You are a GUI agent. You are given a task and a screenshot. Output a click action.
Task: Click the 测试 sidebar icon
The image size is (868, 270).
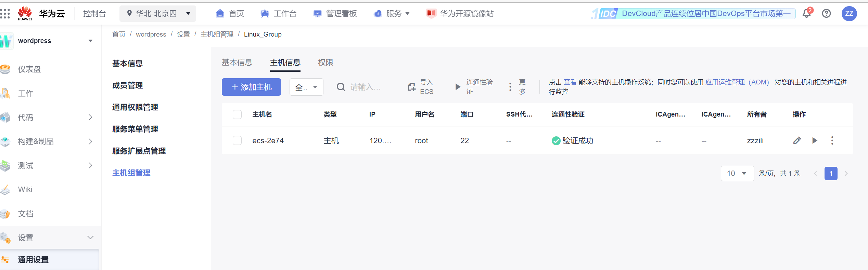(5, 166)
